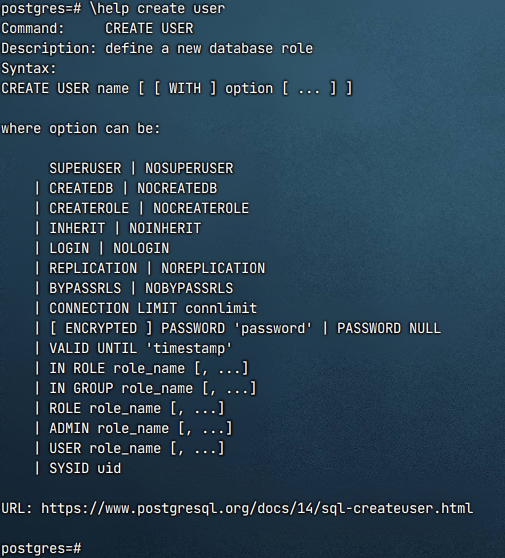
Task: Click the 'where option can be:' line
Action: pyautogui.click(x=81, y=128)
